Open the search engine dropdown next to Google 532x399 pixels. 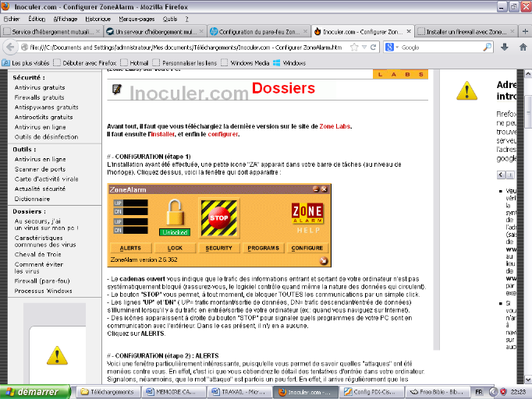pos(397,48)
